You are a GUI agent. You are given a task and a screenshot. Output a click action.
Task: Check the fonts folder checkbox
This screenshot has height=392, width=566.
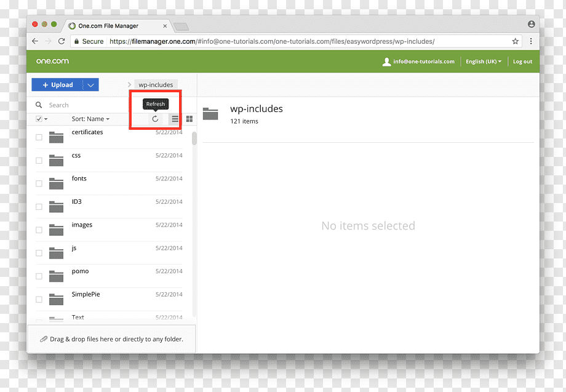tap(39, 183)
